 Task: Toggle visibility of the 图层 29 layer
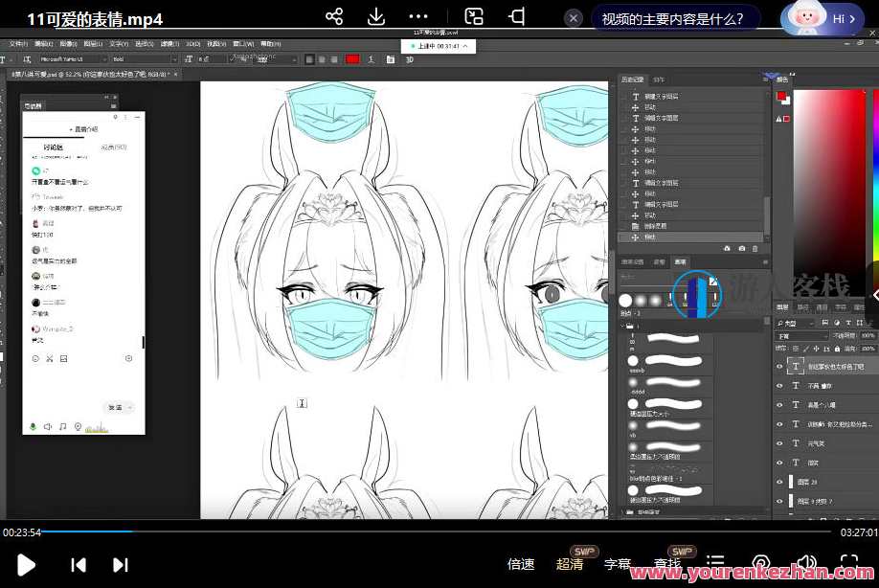[779, 482]
